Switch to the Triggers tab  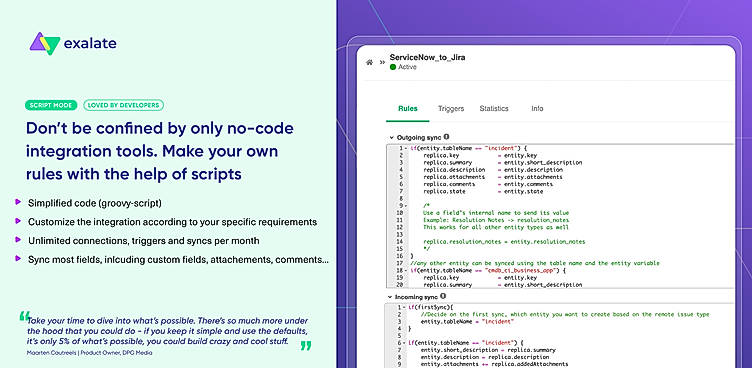[x=451, y=108]
